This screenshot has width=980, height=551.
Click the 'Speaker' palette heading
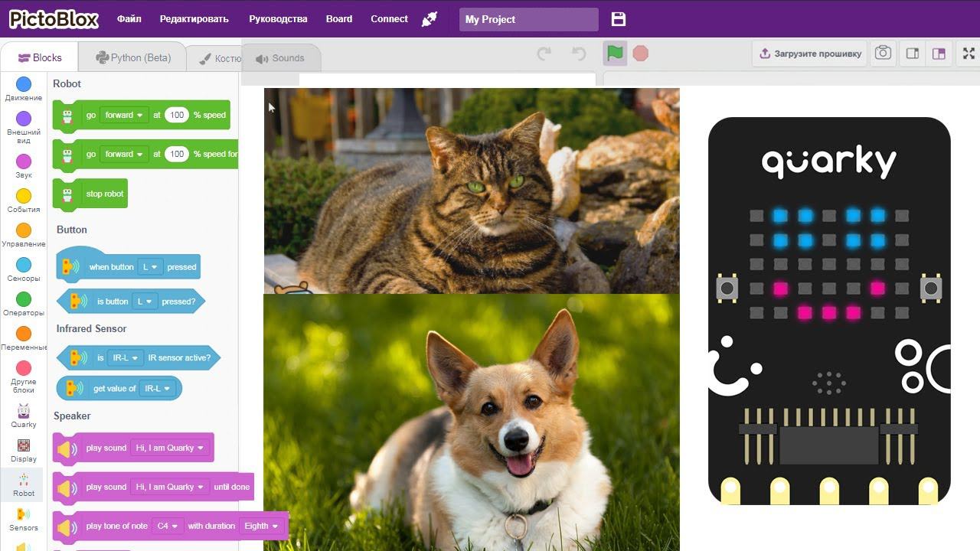point(72,416)
